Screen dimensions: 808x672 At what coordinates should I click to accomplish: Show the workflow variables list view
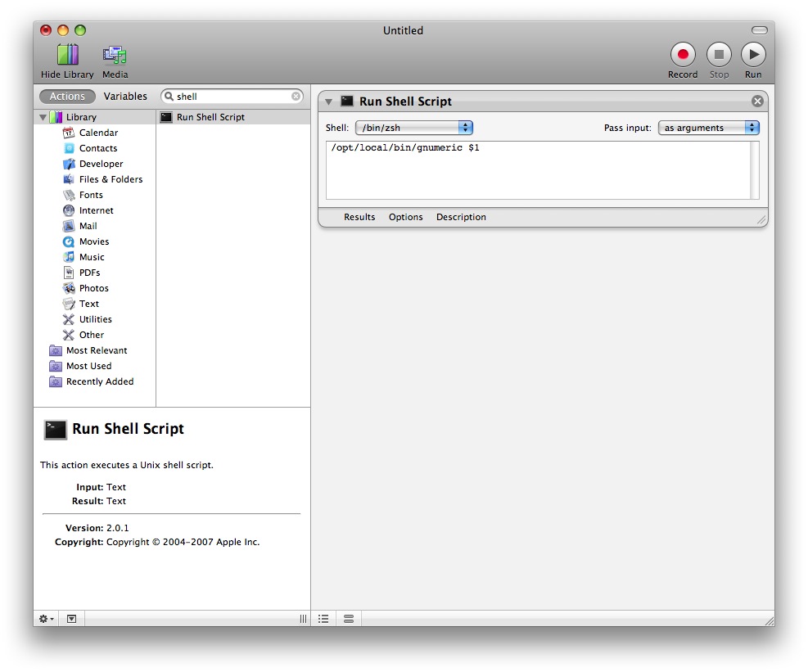click(349, 619)
